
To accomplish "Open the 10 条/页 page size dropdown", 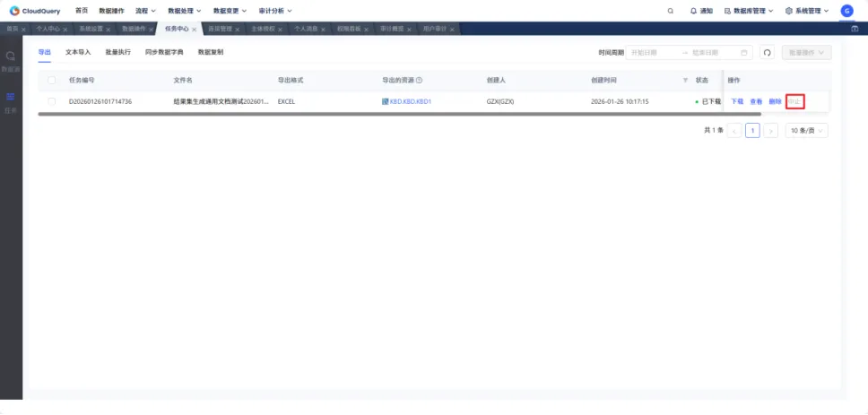I will click(806, 131).
